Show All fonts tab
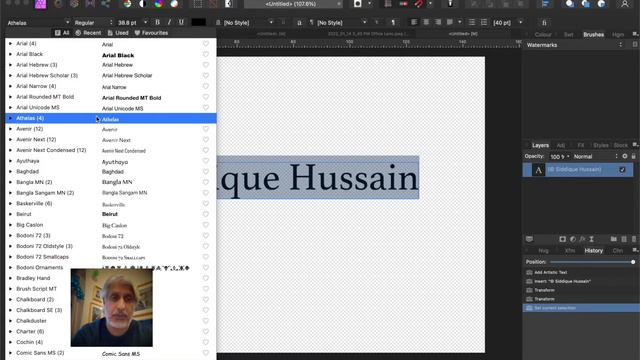 coord(62,33)
